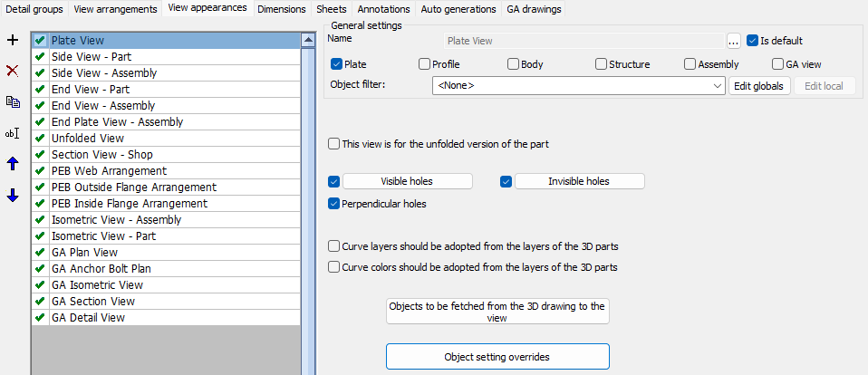868x375 pixels.
Task: Open the Visible holes settings button
Action: click(x=407, y=181)
